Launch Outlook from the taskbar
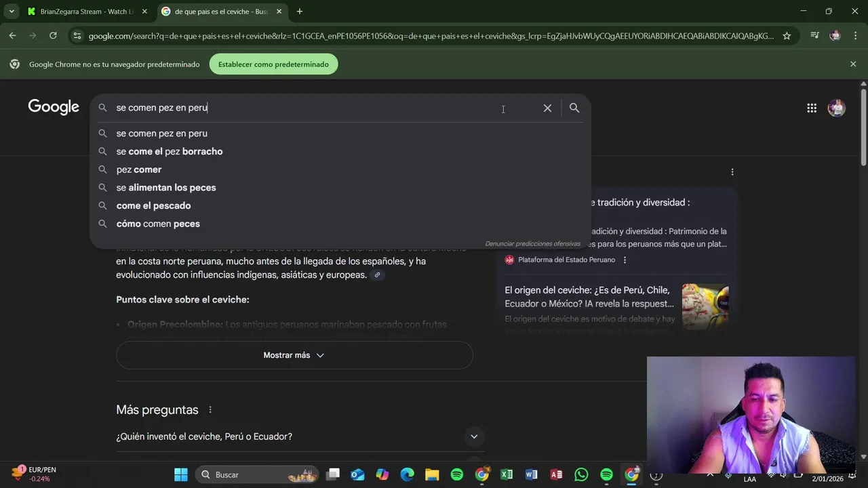This screenshot has width=868, height=488. point(357,474)
